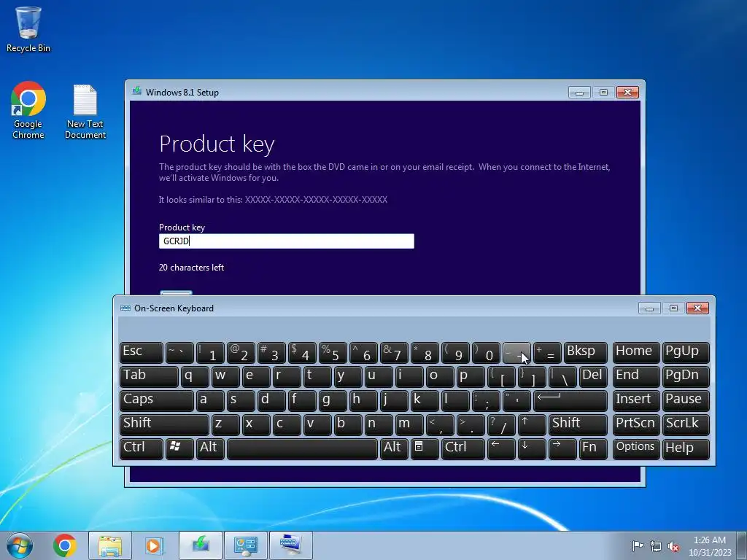Open Windows Explorer from the taskbar

(110, 545)
